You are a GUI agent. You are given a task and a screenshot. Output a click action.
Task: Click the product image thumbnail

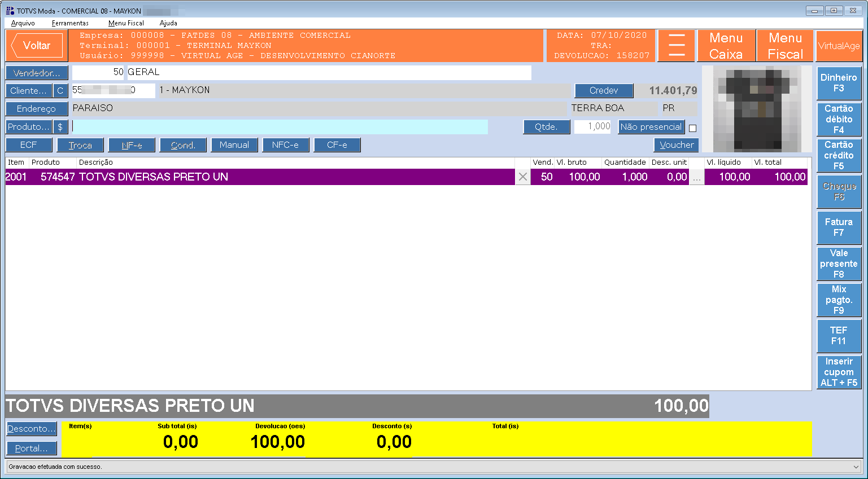757,109
